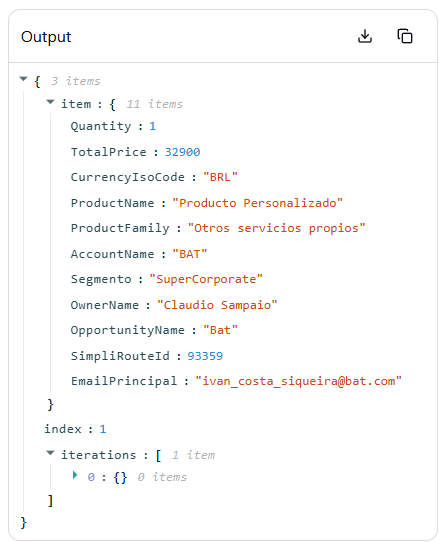The width and height of the screenshot is (439, 542).
Task: Click the index value 1
Action: point(103,429)
